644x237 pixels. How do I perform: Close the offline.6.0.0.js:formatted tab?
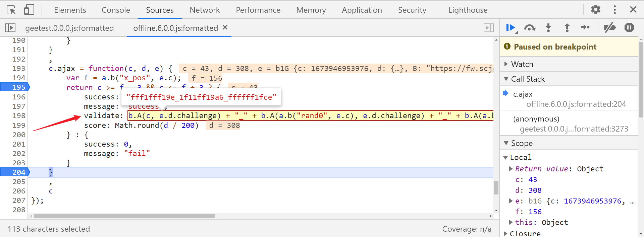point(225,27)
